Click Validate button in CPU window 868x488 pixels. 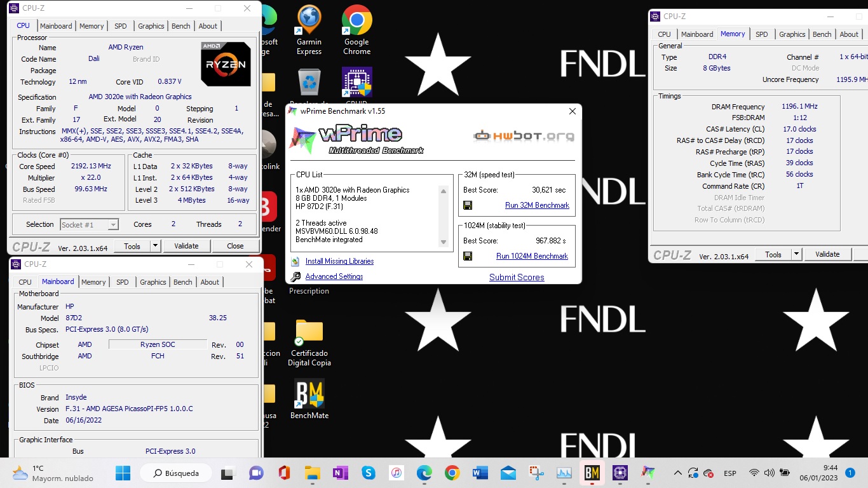[x=186, y=246]
